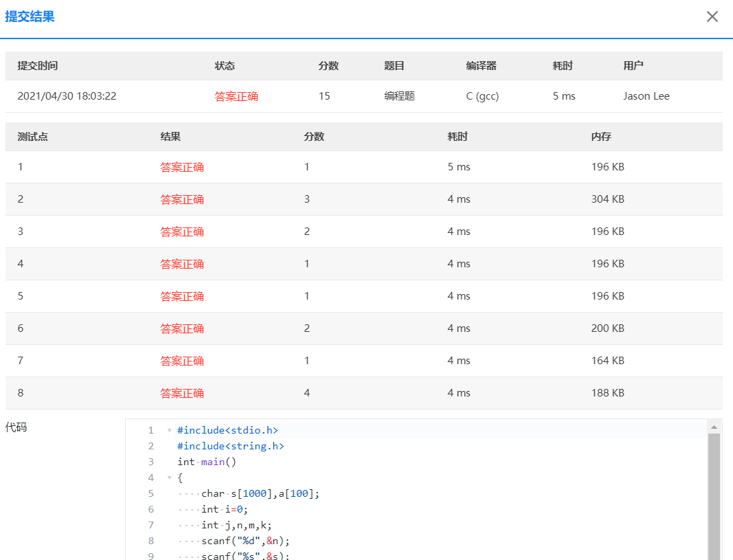Close the 提交结果 dialog with the X
Screen dimensions: 733x560
pyautogui.click(x=712, y=16)
